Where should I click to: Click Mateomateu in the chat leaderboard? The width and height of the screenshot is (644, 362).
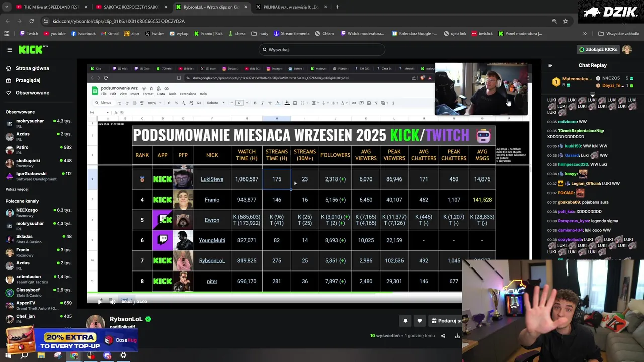click(x=577, y=79)
